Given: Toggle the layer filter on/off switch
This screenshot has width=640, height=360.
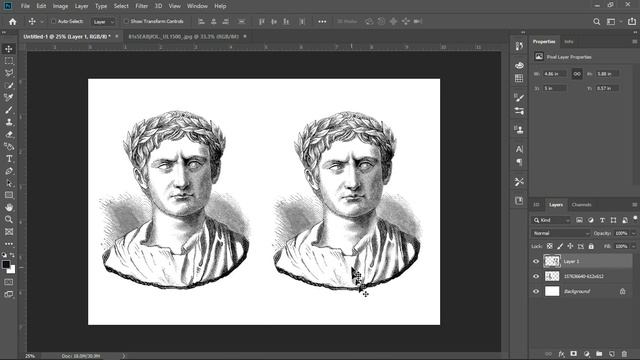Looking at the screenshot, I should coord(635,219).
